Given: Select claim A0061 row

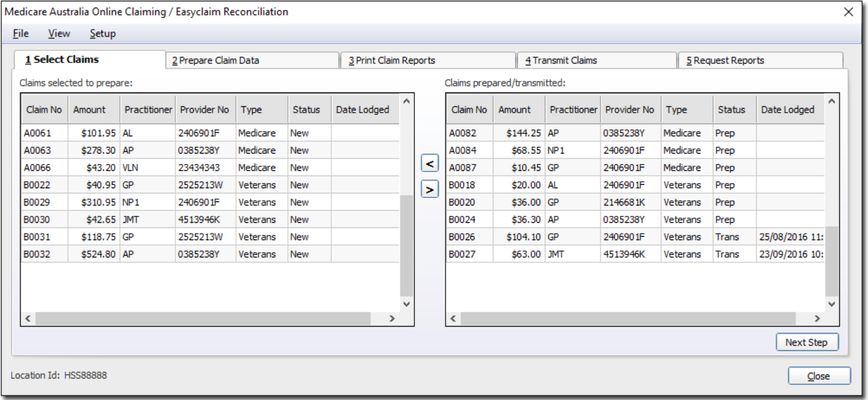Looking at the screenshot, I should pos(210,133).
